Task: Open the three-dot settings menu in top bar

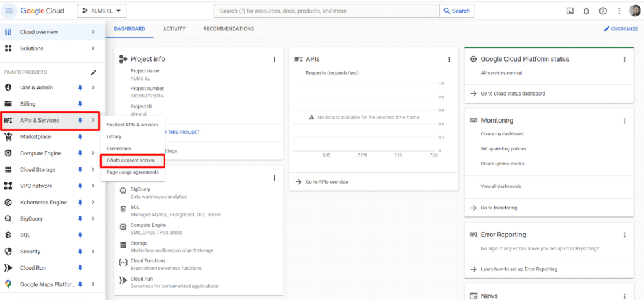Action: tap(619, 11)
